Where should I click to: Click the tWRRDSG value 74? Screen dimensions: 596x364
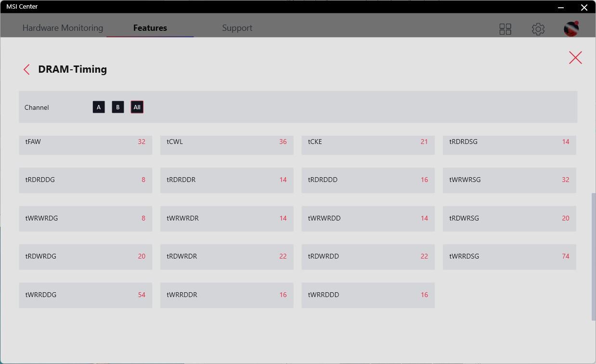click(x=566, y=257)
